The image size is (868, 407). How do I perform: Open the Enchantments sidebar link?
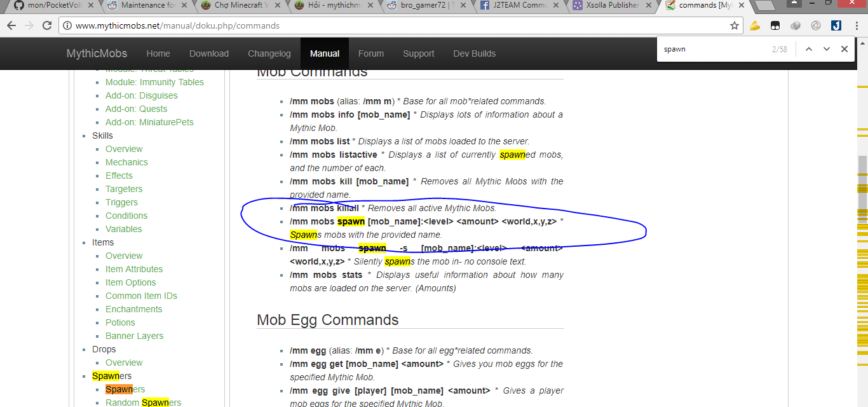click(x=134, y=309)
